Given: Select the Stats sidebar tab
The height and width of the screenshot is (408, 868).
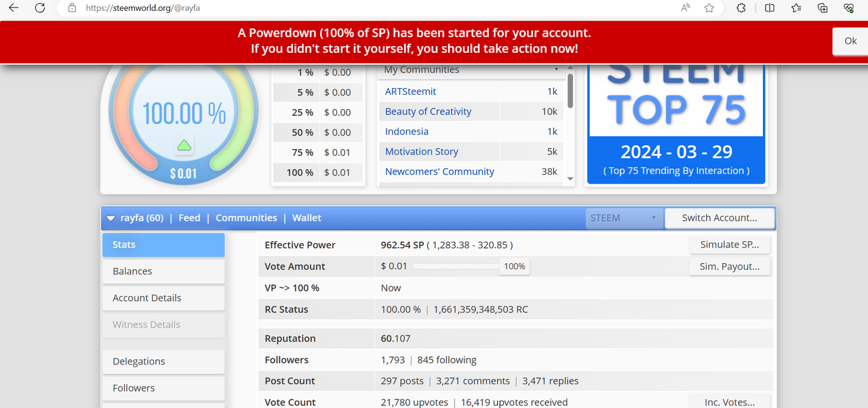Looking at the screenshot, I should click(163, 245).
